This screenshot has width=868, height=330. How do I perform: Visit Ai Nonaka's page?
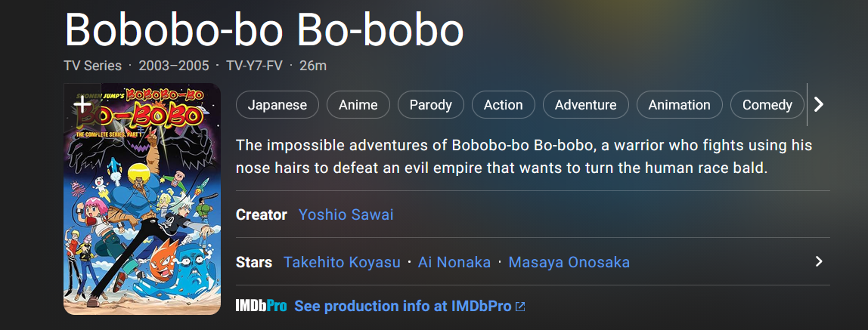(x=454, y=262)
